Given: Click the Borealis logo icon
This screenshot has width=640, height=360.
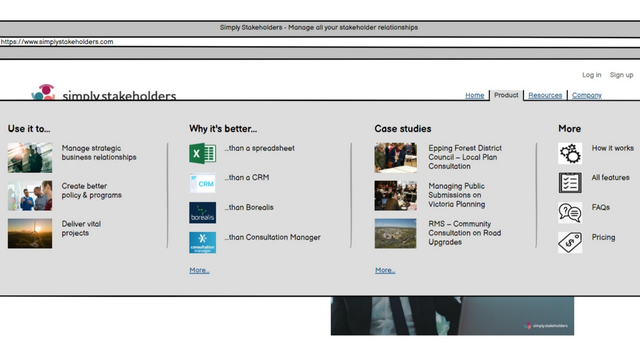Looking at the screenshot, I should [202, 213].
